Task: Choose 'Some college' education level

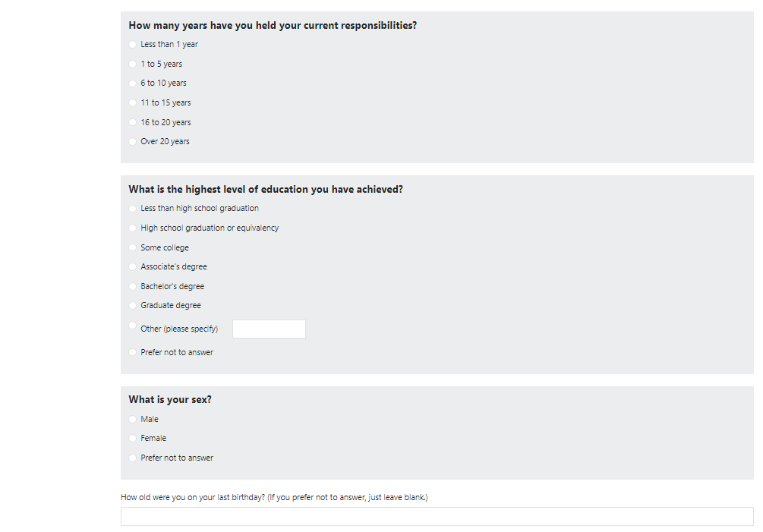Action: coord(133,248)
